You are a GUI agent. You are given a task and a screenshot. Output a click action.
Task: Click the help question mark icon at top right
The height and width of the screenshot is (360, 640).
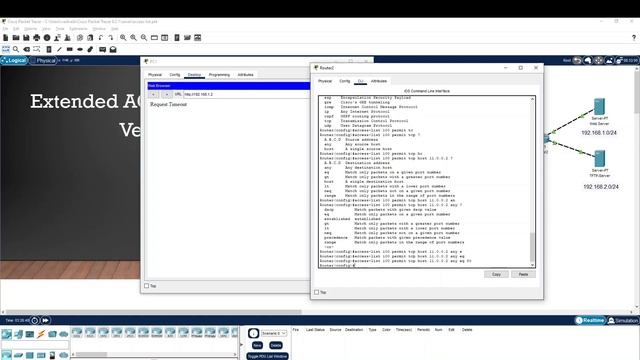[x=634, y=38]
